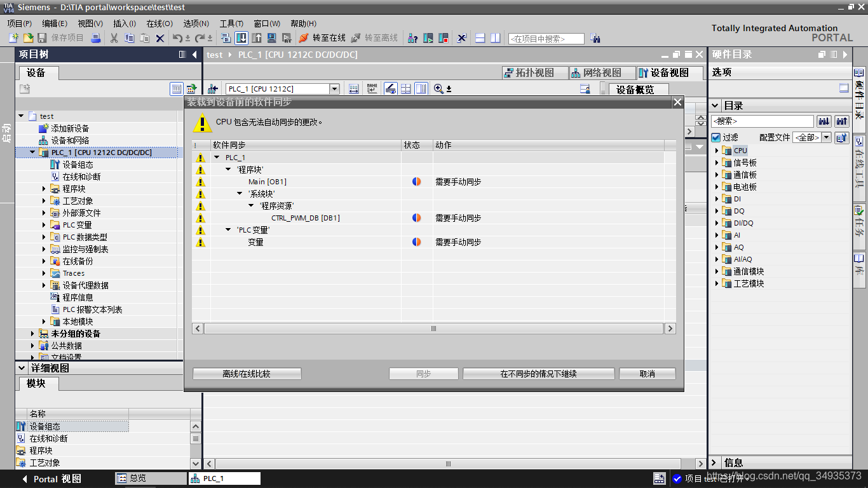Click the status icon for Main [OB1]
Image resolution: width=868 pixels, height=488 pixels.
(416, 182)
